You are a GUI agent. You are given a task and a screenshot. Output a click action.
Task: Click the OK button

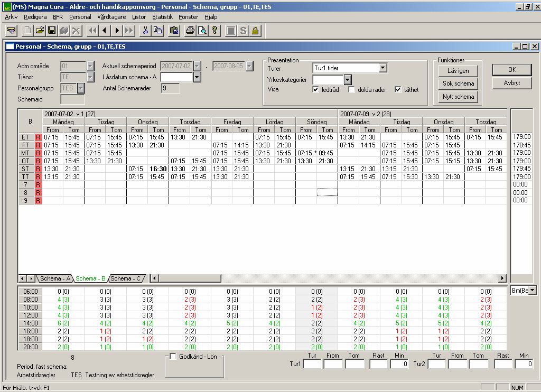[512, 70]
